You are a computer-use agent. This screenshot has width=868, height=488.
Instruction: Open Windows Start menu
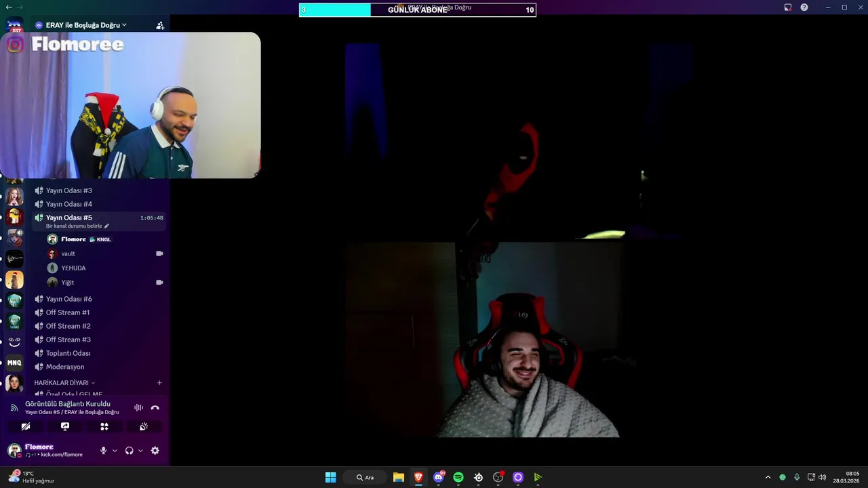pos(331,477)
